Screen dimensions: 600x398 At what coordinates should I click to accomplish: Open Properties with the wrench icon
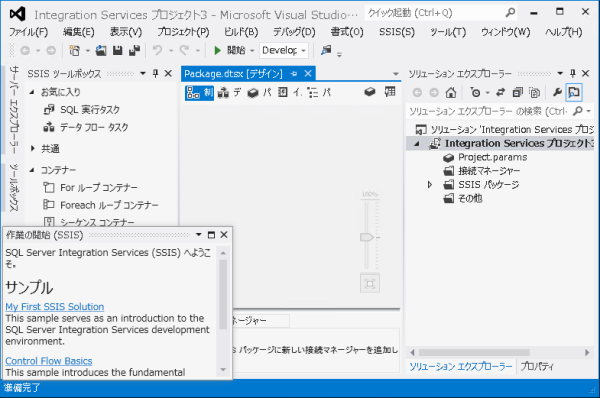pyautogui.click(x=557, y=92)
